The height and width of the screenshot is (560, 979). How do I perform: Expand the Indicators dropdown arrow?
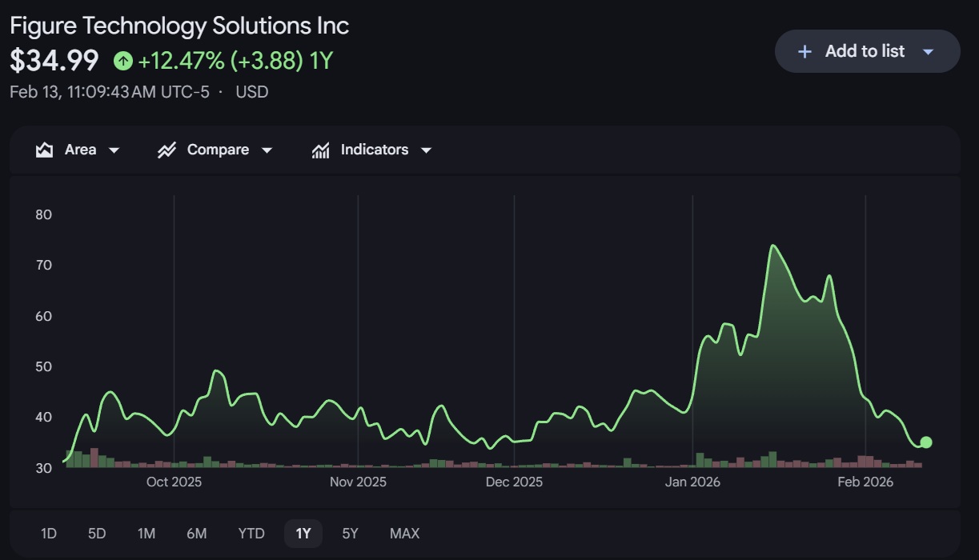click(426, 150)
